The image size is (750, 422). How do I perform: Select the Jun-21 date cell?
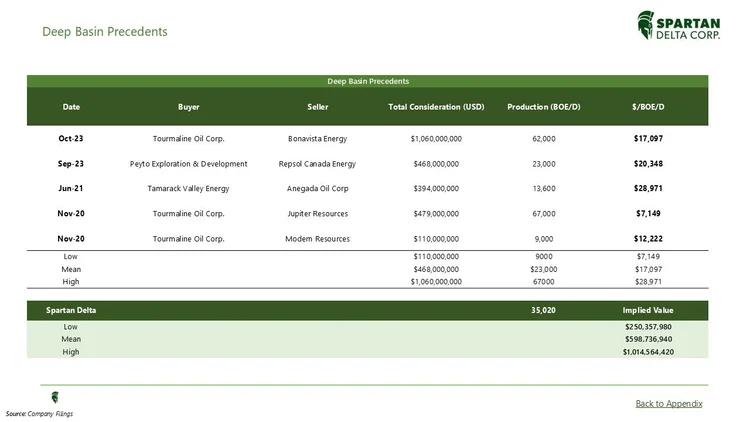(x=71, y=189)
